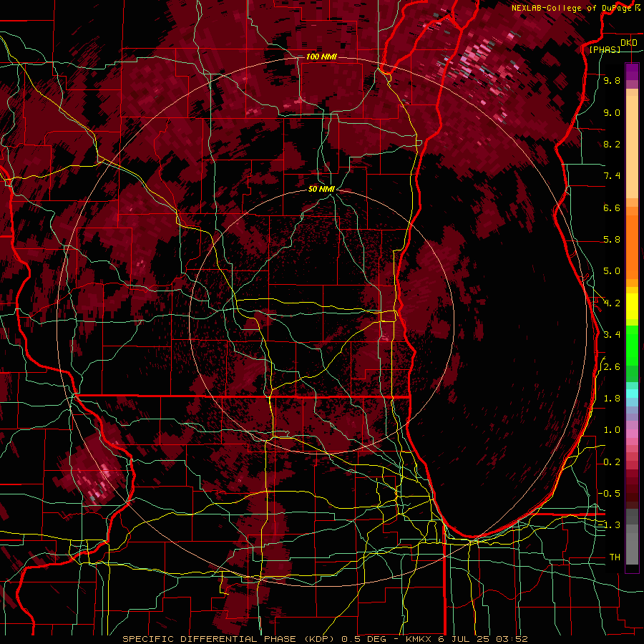
Task: Click the 0.5 DEG elevation angle text
Action: pyautogui.click(x=364, y=639)
